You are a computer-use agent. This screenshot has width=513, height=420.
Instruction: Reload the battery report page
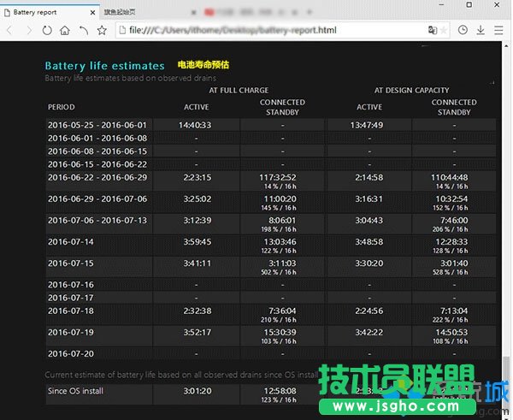47,31
